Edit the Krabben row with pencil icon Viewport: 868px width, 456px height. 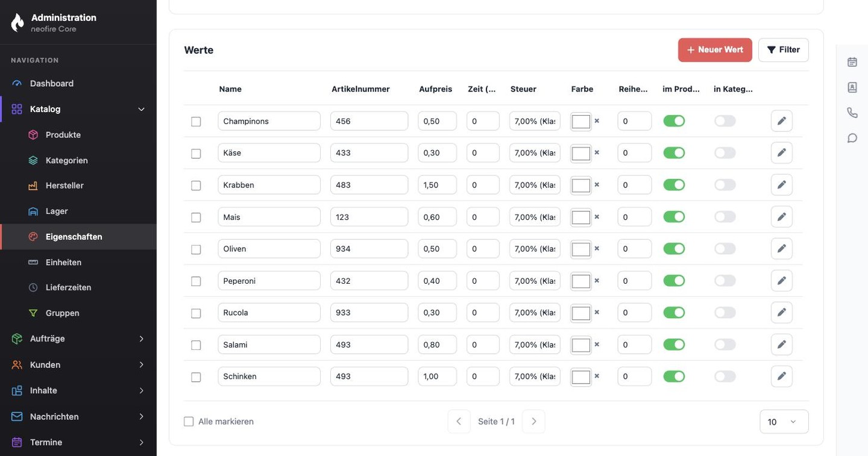tap(782, 185)
